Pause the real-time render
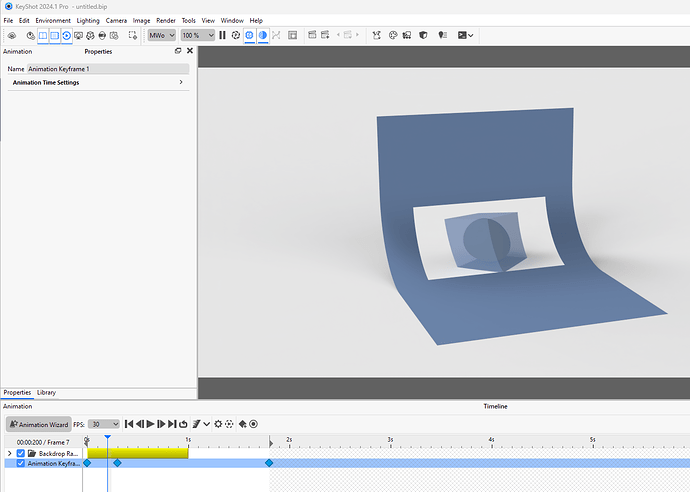This screenshot has width=690, height=492. pyautogui.click(x=222, y=35)
